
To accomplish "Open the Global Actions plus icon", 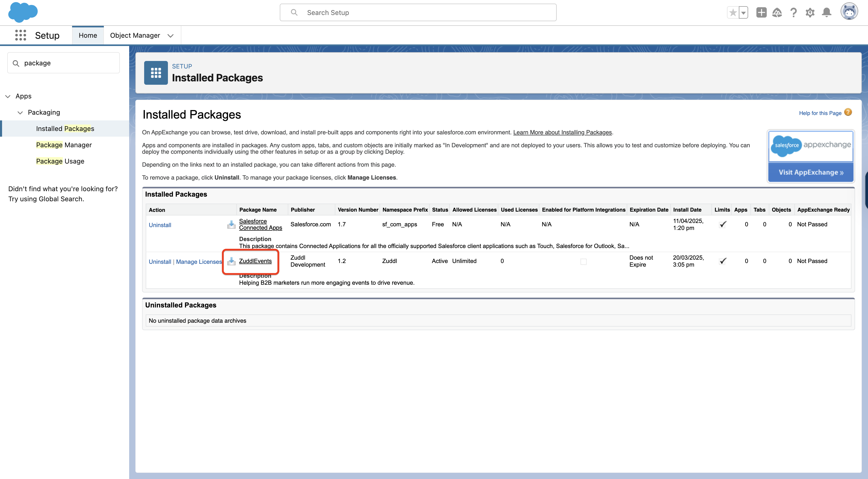I will click(761, 13).
